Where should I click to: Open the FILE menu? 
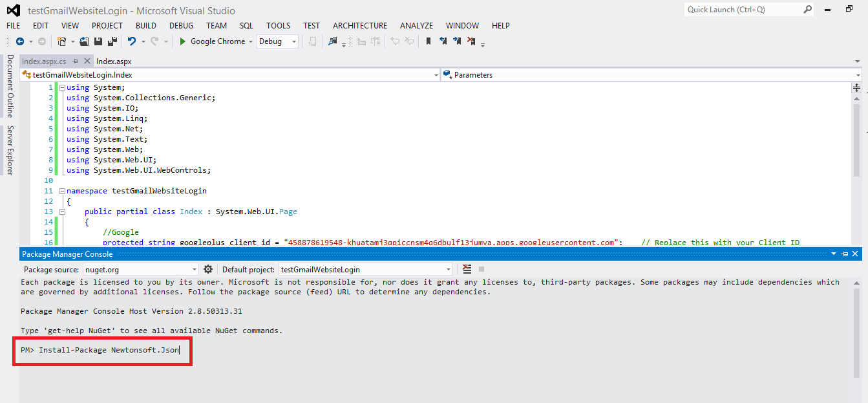pos(13,26)
